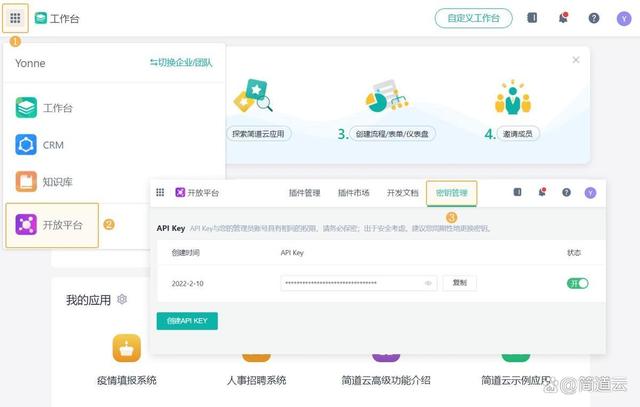Screen dimensions: 640x407
Task: Switch to the 密钥管理 tab
Action: point(451,193)
